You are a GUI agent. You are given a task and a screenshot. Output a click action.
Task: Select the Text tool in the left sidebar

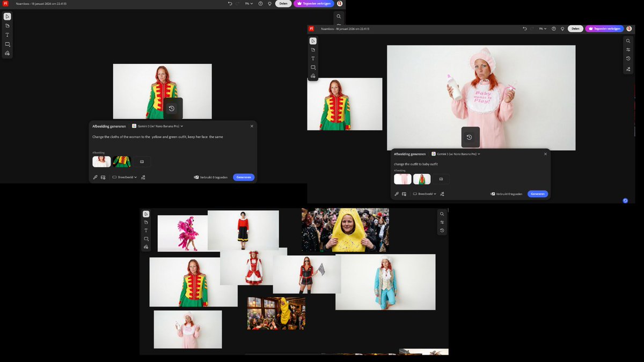[x=7, y=34]
